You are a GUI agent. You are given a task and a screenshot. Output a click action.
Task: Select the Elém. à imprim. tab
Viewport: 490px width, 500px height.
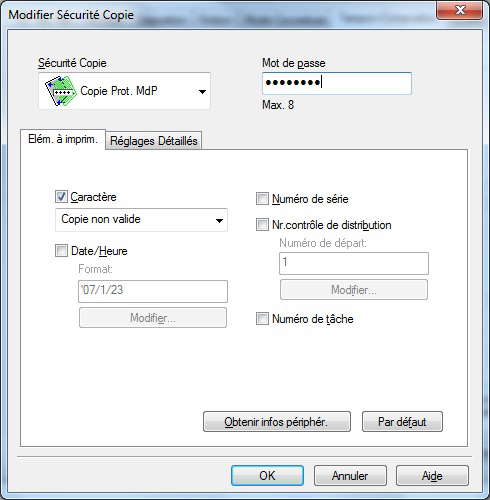(x=63, y=139)
